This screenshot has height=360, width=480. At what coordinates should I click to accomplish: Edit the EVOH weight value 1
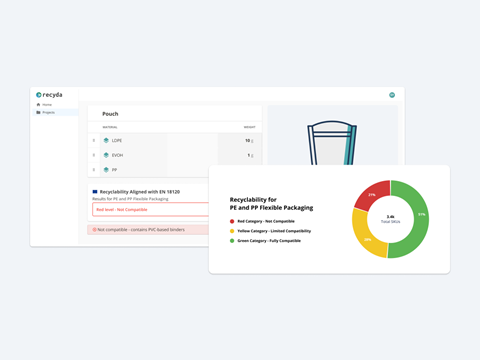pos(249,155)
